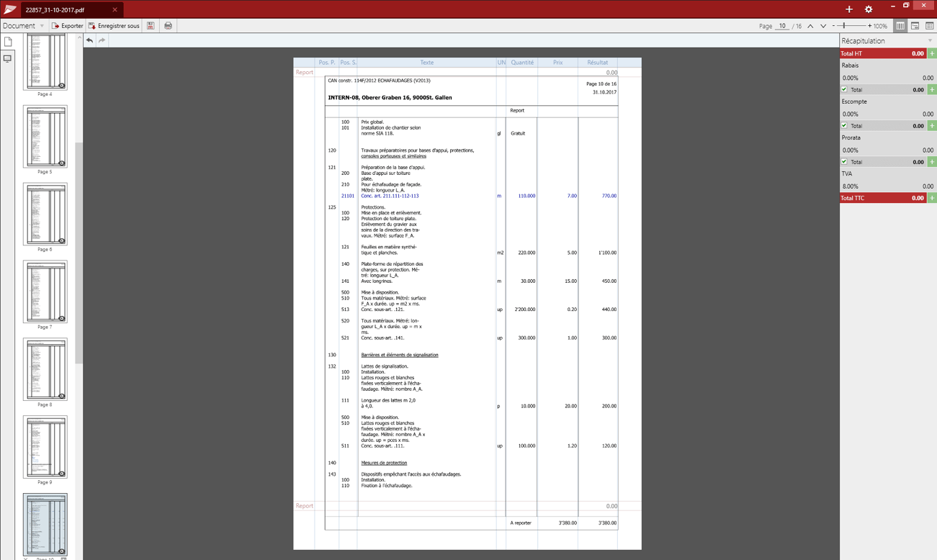Click the Total TTC row label
The height and width of the screenshot is (560, 937).
point(853,197)
